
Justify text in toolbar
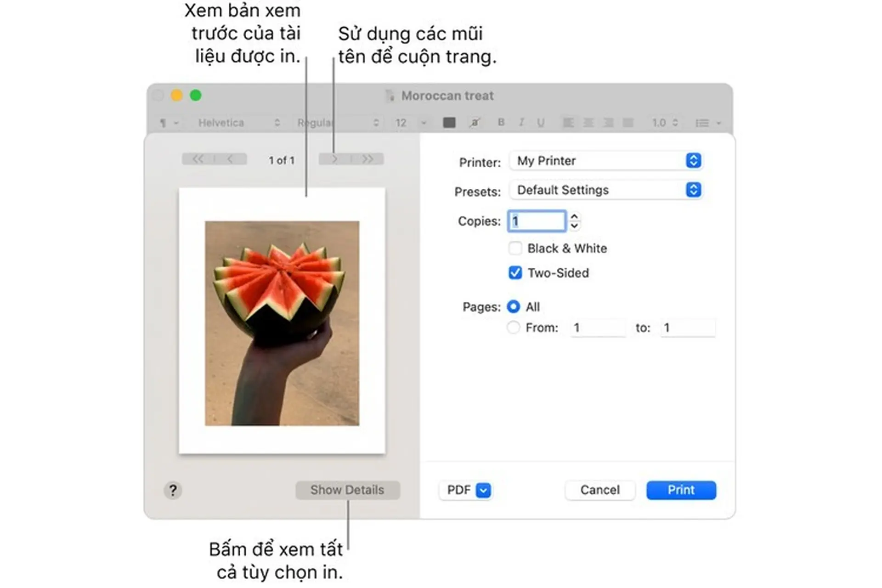(x=628, y=123)
